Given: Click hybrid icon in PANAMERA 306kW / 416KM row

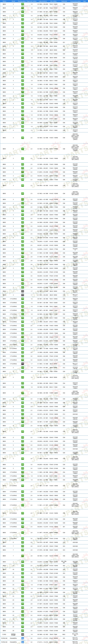Looking at the screenshot, I should click(23, 642).
